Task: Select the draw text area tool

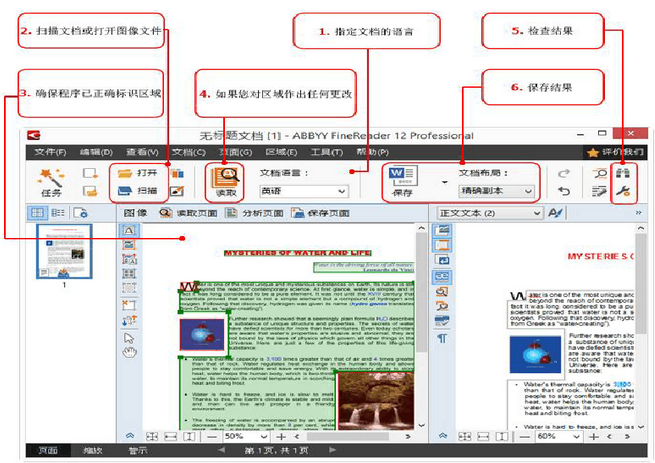Action: click(129, 231)
